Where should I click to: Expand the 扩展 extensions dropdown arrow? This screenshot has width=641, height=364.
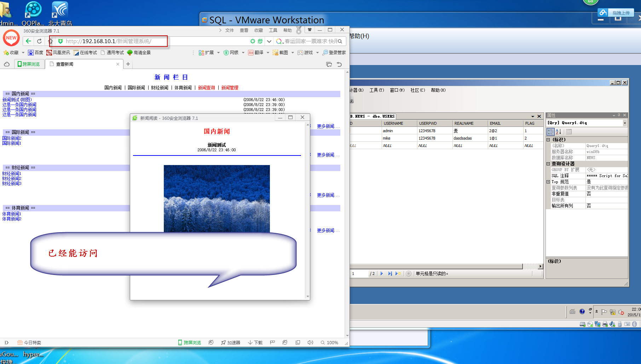pyautogui.click(x=218, y=53)
